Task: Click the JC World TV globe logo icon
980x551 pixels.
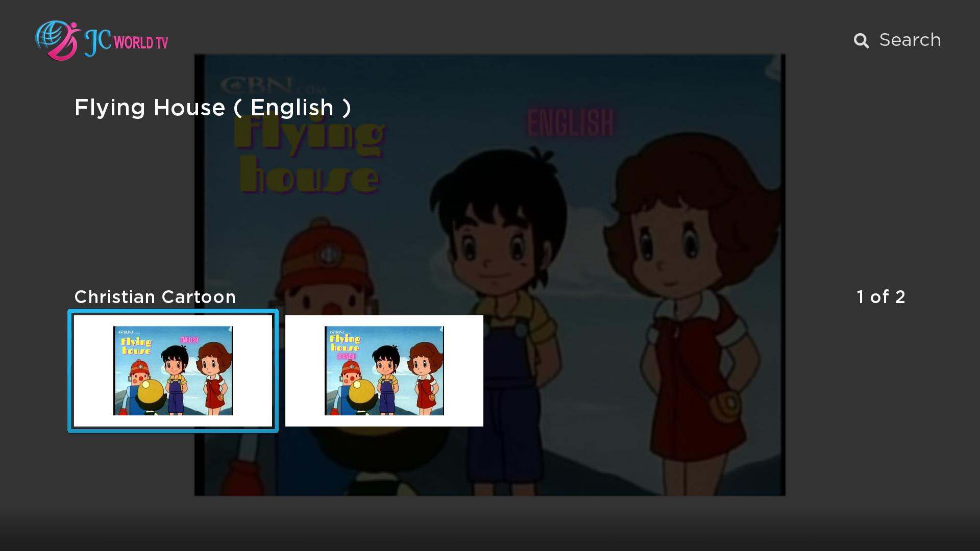Action: (58, 40)
